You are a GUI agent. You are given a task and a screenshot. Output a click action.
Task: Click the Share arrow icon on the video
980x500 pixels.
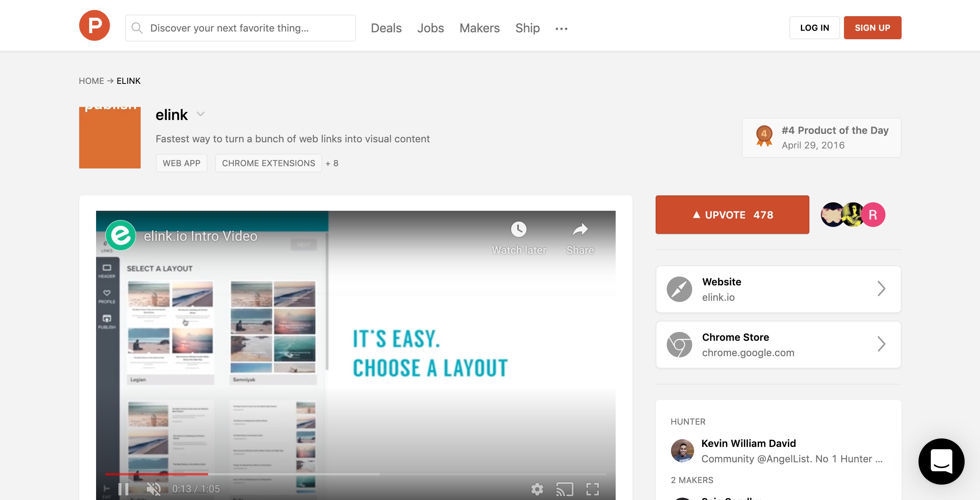pyautogui.click(x=580, y=230)
